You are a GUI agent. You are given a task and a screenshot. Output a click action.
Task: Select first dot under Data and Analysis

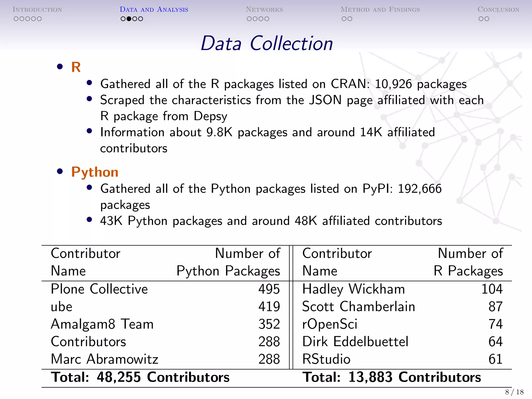coord(123,19)
